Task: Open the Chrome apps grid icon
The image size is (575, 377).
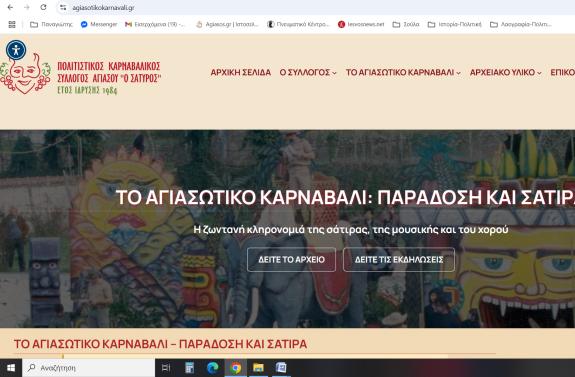Action: pos(12,25)
